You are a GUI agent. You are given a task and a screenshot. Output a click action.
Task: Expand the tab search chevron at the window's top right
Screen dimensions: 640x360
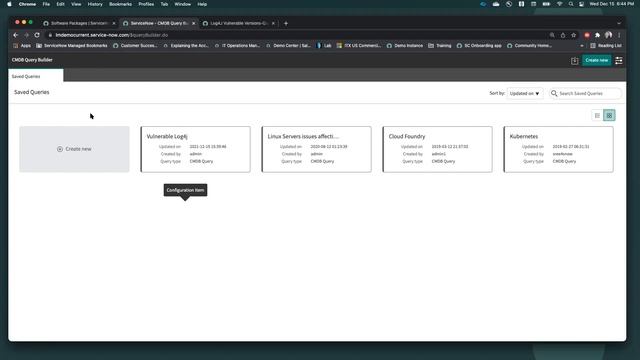coord(619,23)
